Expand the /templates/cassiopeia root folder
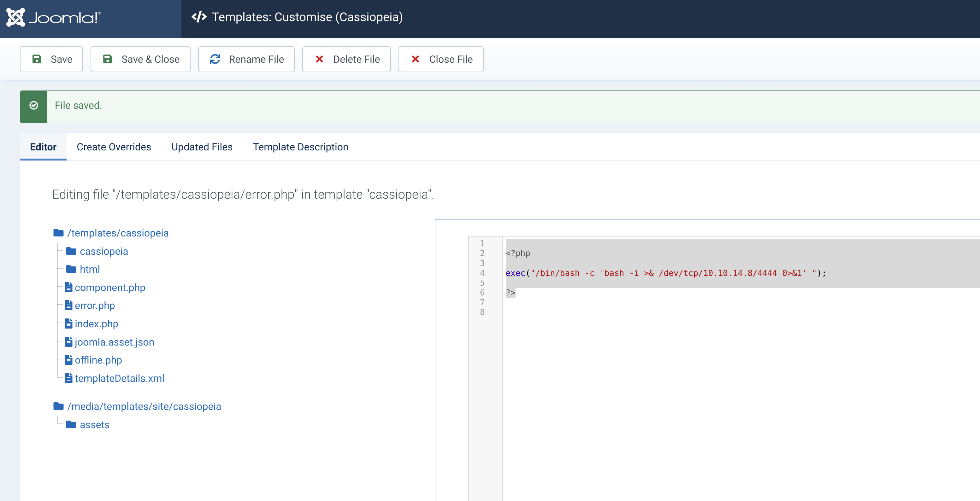Screen dimensions: 980x501 118,233
